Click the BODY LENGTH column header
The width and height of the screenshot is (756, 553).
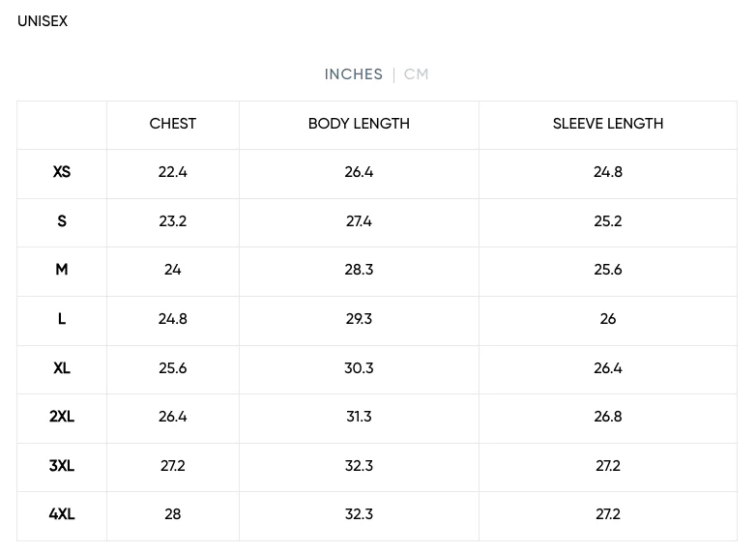[x=359, y=124]
